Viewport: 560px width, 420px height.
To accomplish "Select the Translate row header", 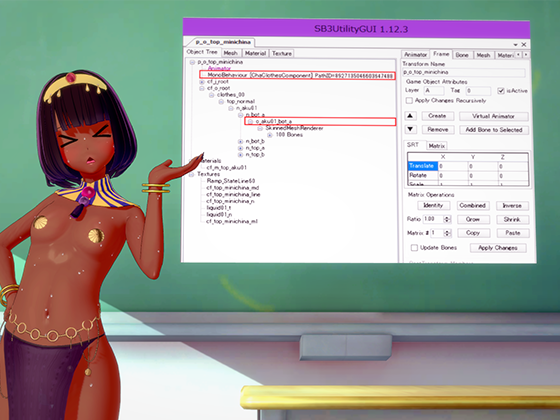I will tap(422, 166).
